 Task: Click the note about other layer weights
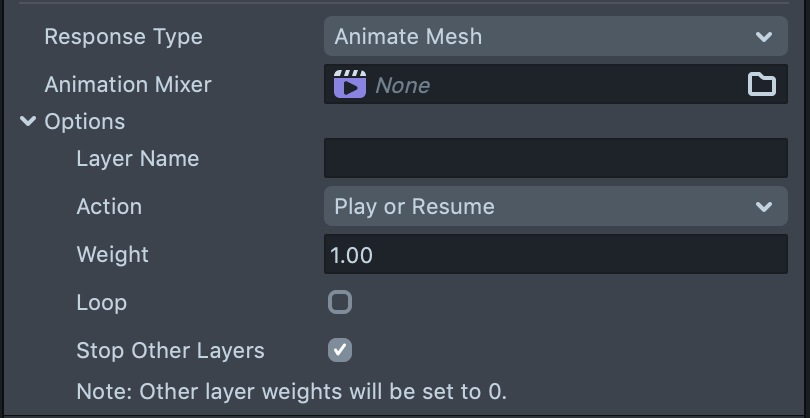pyautogui.click(x=291, y=390)
